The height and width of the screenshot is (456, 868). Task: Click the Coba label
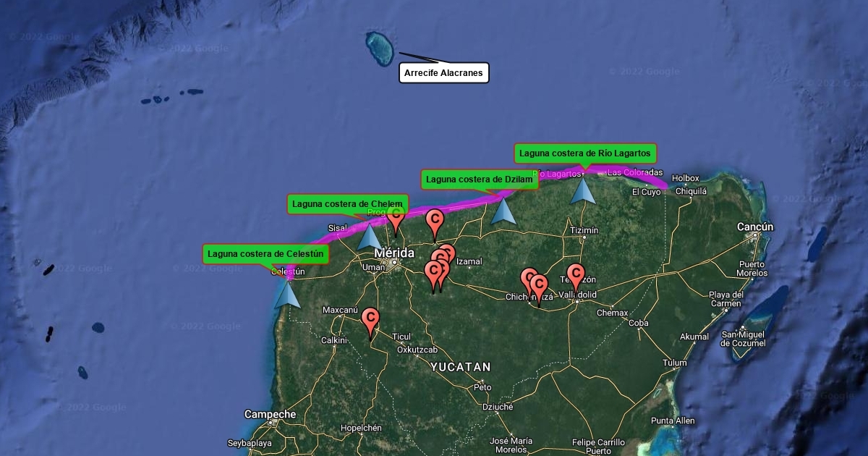[x=638, y=324]
